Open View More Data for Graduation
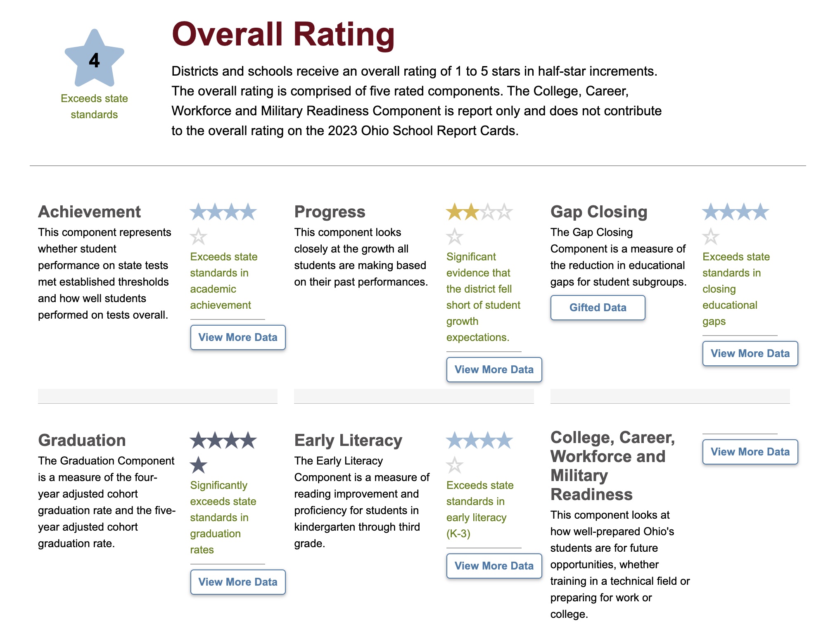This screenshot has width=840, height=629. 238,582
